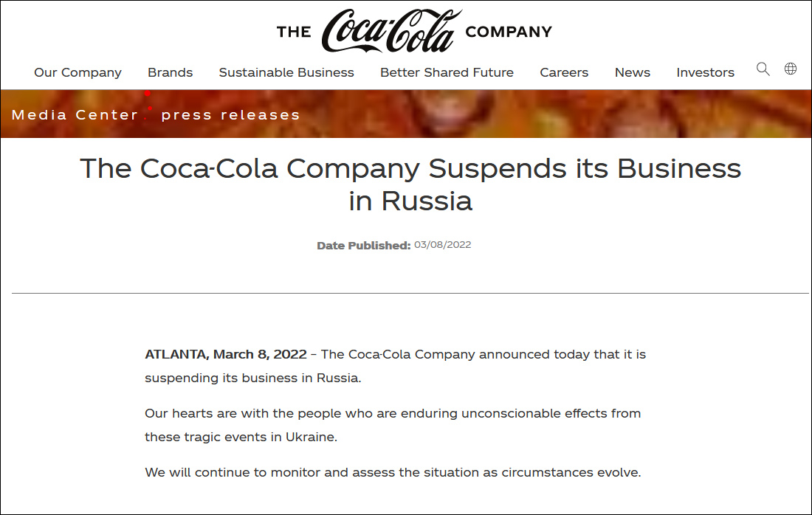The width and height of the screenshot is (812, 515).
Task: Go to Better Shared Future
Action: (447, 72)
